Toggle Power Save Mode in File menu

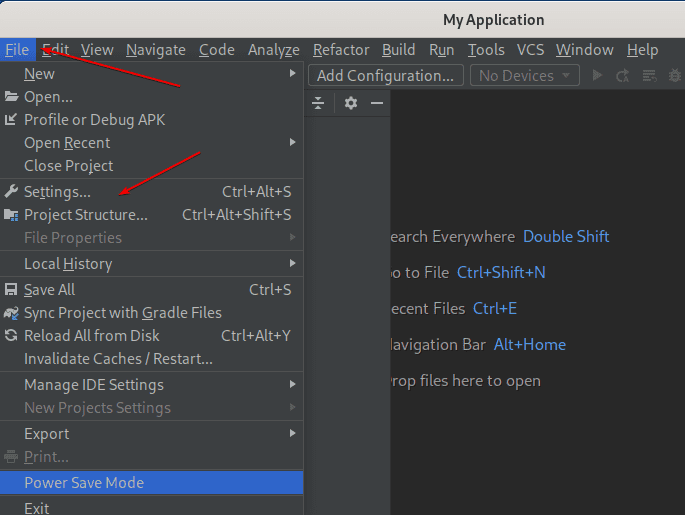(84, 483)
